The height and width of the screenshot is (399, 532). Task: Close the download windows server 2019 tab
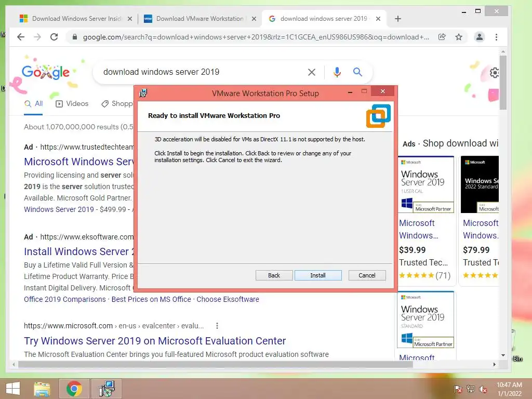tap(378, 19)
